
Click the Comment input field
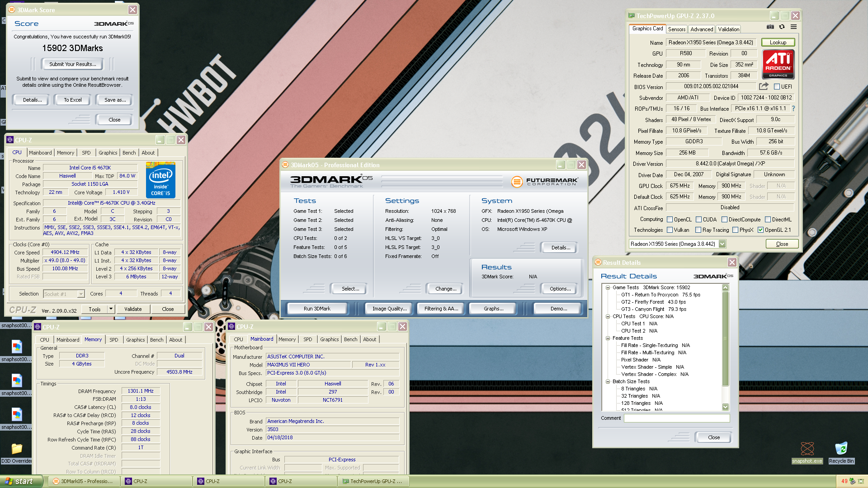[x=677, y=418]
